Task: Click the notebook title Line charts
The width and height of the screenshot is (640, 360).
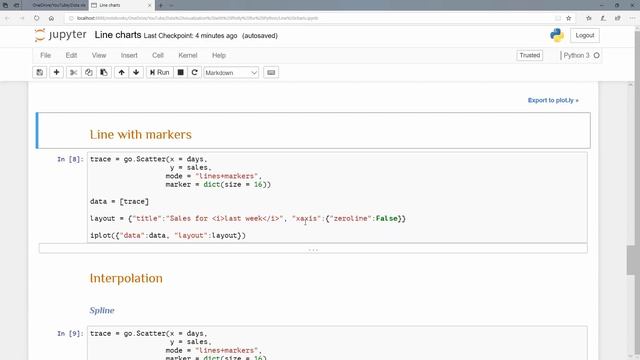Action: [118, 35]
